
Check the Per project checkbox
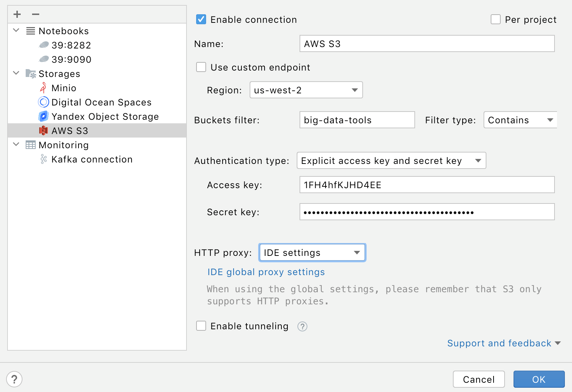pyautogui.click(x=496, y=19)
